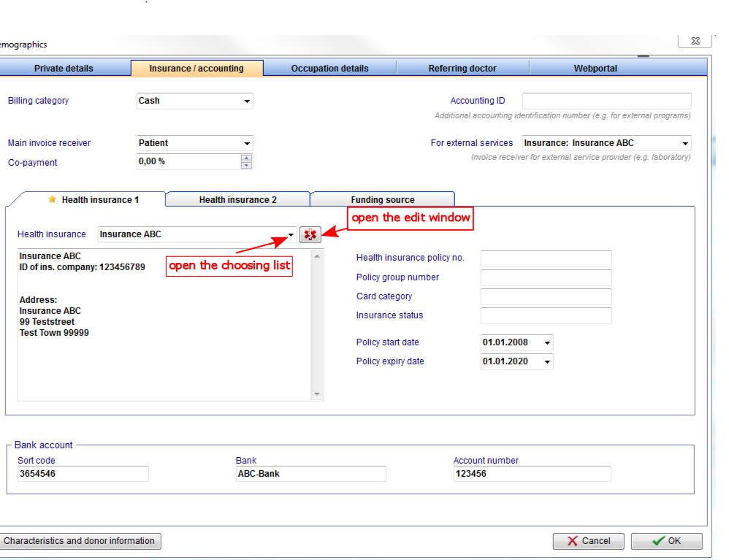Go to the Referring doctor tab

tap(462, 69)
